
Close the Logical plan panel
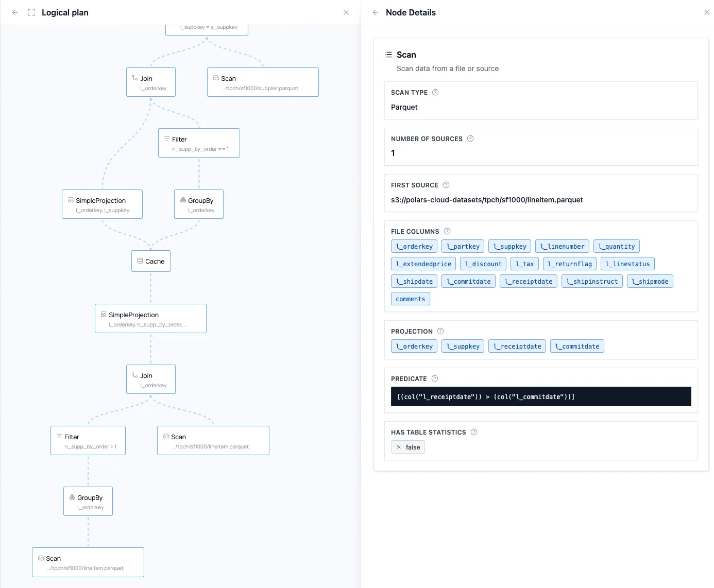(x=346, y=12)
